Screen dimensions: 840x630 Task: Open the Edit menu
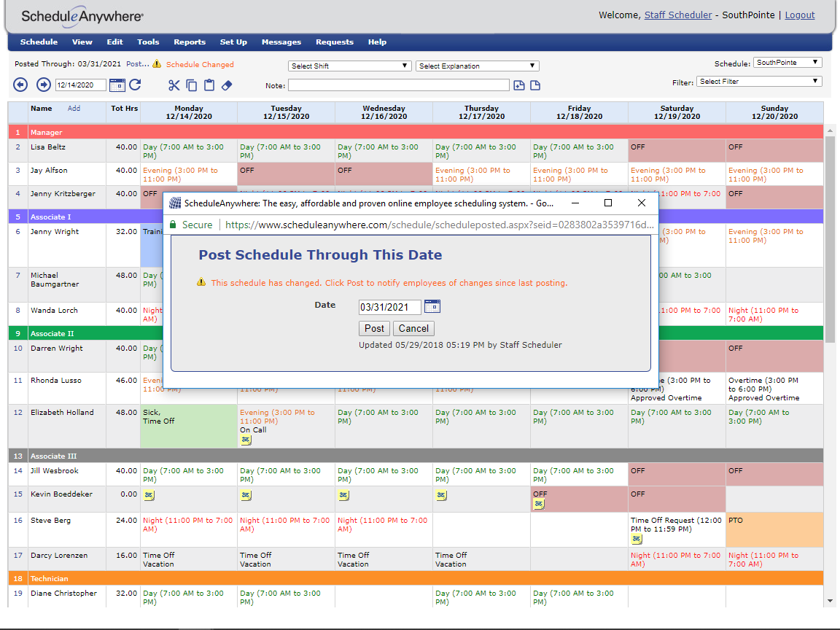(x=114, y=42)
